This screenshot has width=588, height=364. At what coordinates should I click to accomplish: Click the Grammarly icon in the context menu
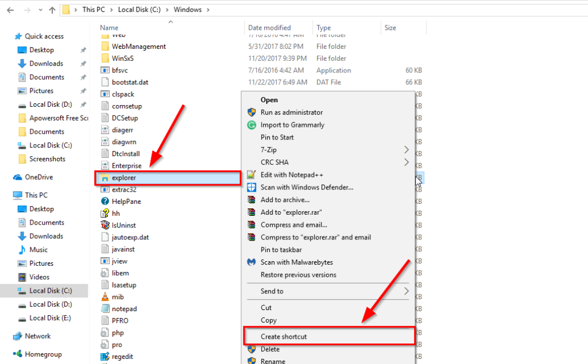(x=251, y=125)
